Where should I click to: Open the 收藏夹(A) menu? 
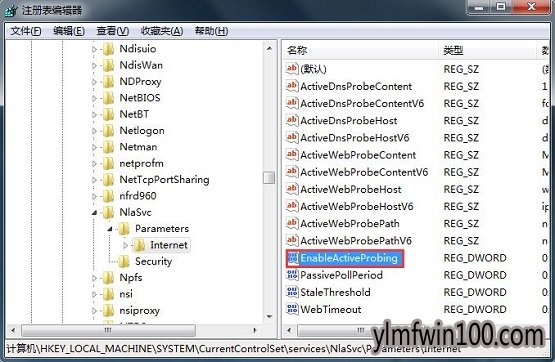(x=162, y=31)
